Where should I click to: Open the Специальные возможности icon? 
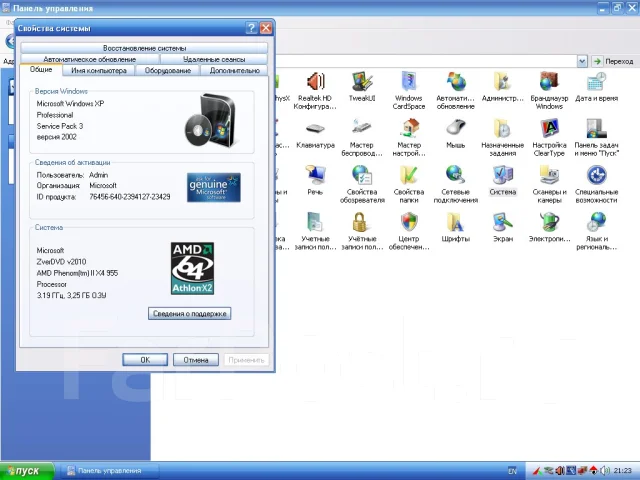click(x=596, y=184)
